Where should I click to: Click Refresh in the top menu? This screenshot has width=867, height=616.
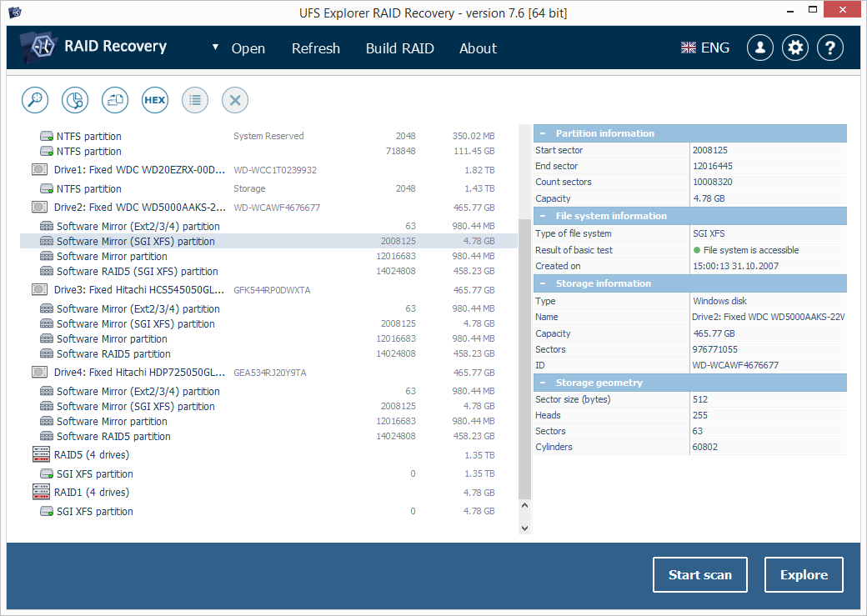(x=316, y=48)
